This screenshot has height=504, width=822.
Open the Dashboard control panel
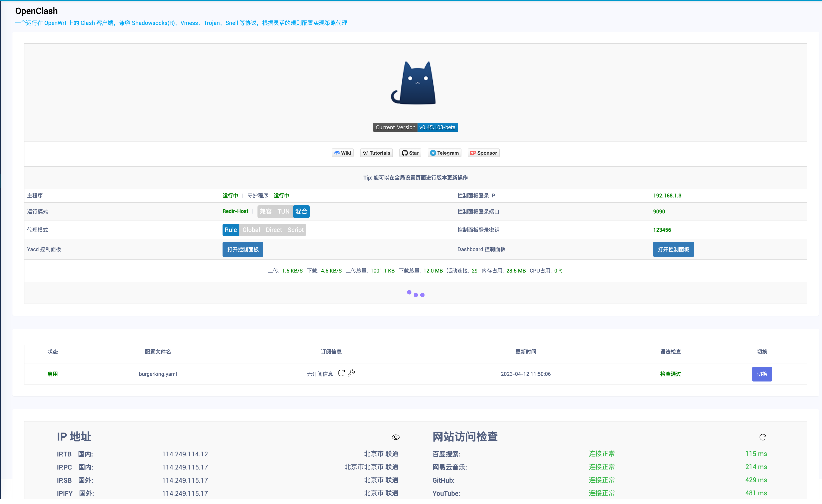tap(673, 250)
